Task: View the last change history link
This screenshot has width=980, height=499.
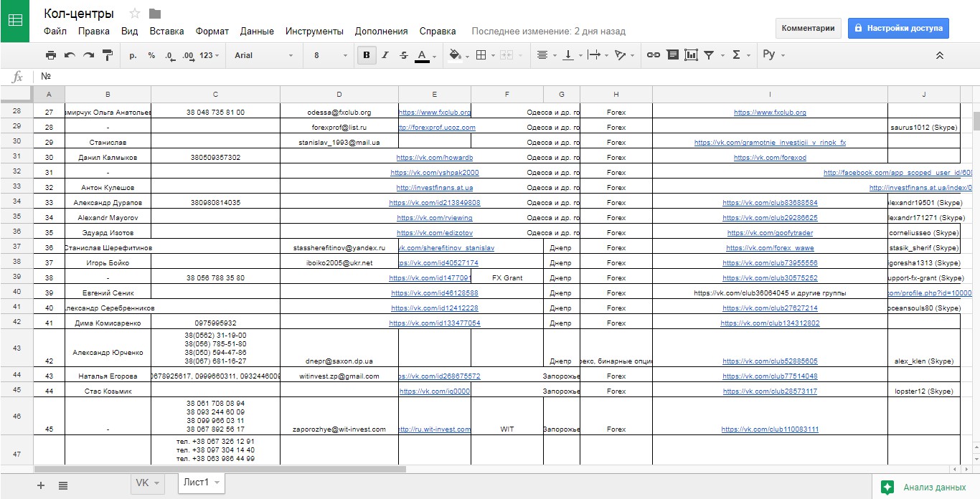Action: pyautogui.click(x=548, y=32)
